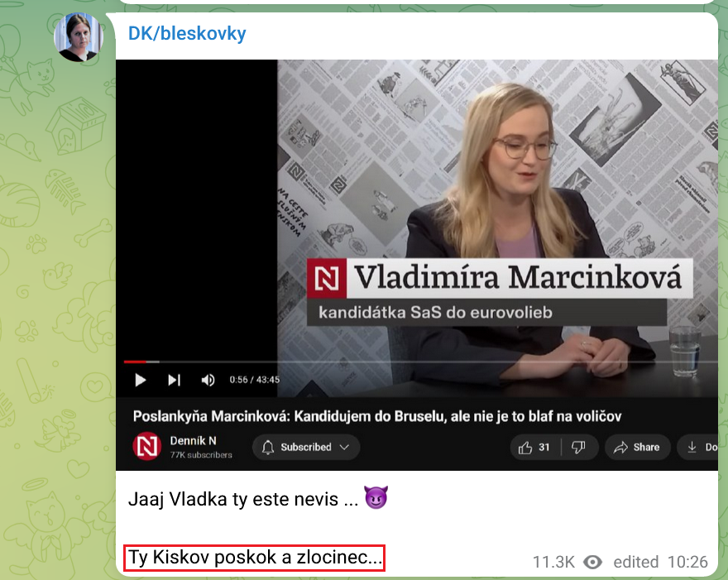This screenshot has width=728, height=580.
Task: Click the thumbs up like icon
Action: [x=525, y=447]
